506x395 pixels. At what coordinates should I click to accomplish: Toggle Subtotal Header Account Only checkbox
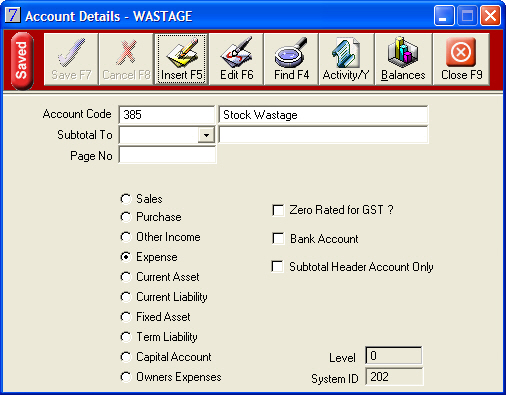tap(278, 267)
